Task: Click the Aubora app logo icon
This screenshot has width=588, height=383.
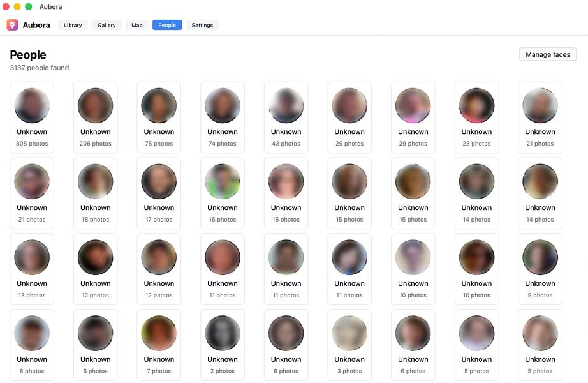Action: tap(12, 25)
